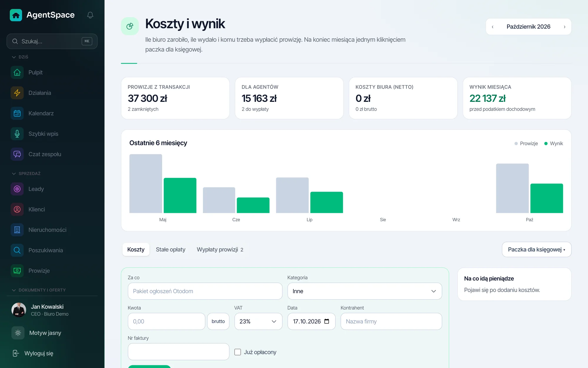
Task: Select the Koszty tab
Action: point(136,249)
